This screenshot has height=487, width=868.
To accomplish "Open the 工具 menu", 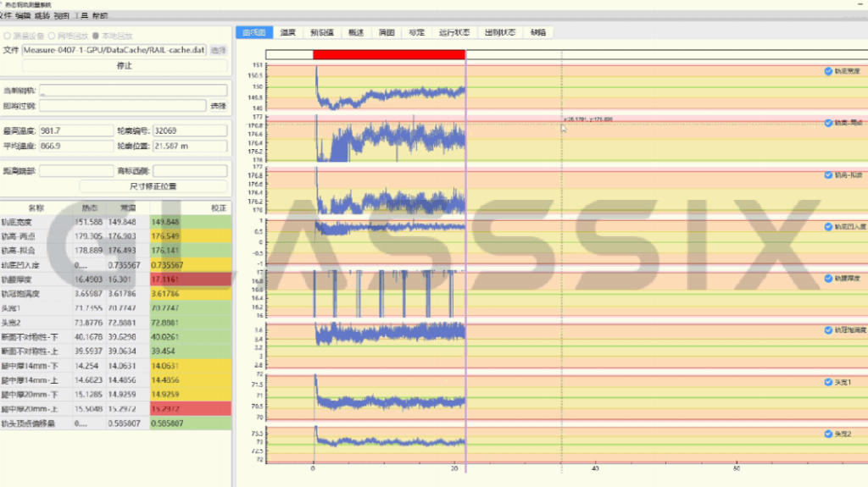I will tap(81, 16).
